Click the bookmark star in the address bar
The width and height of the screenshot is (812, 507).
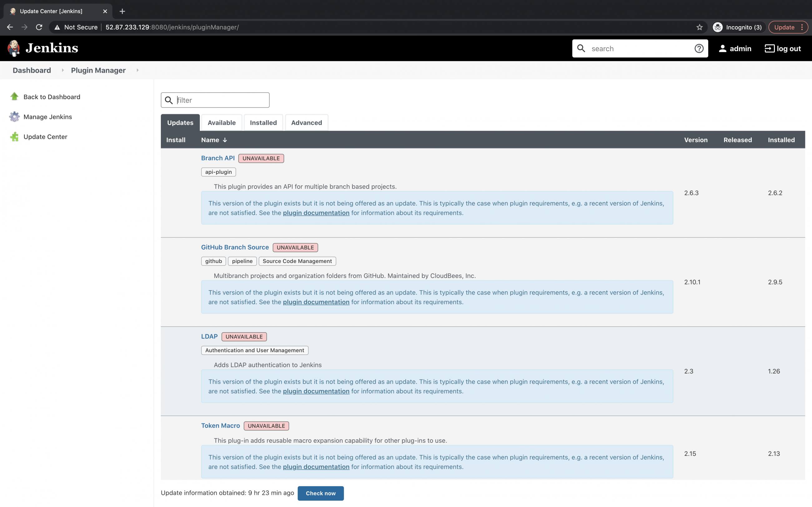click(699, 27)
